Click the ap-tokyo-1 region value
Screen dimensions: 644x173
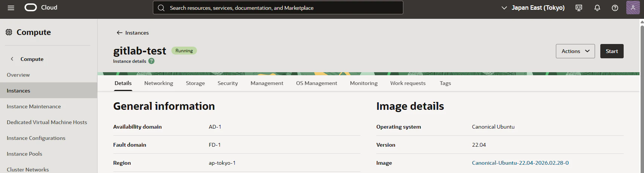(222, 163)
